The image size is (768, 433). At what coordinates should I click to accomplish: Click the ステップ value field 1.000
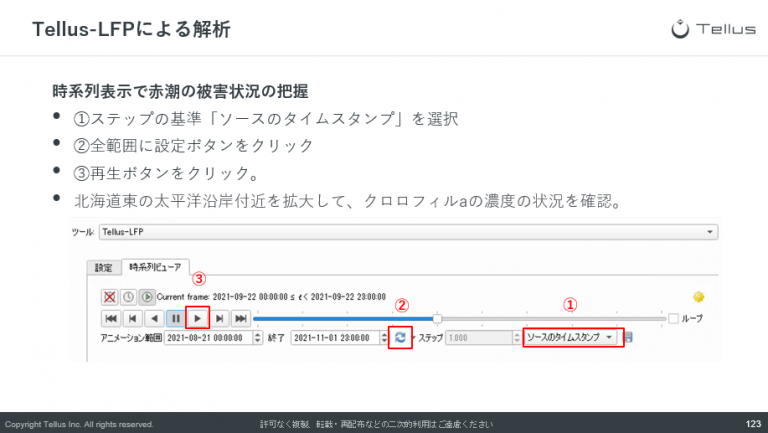[479, 337]
